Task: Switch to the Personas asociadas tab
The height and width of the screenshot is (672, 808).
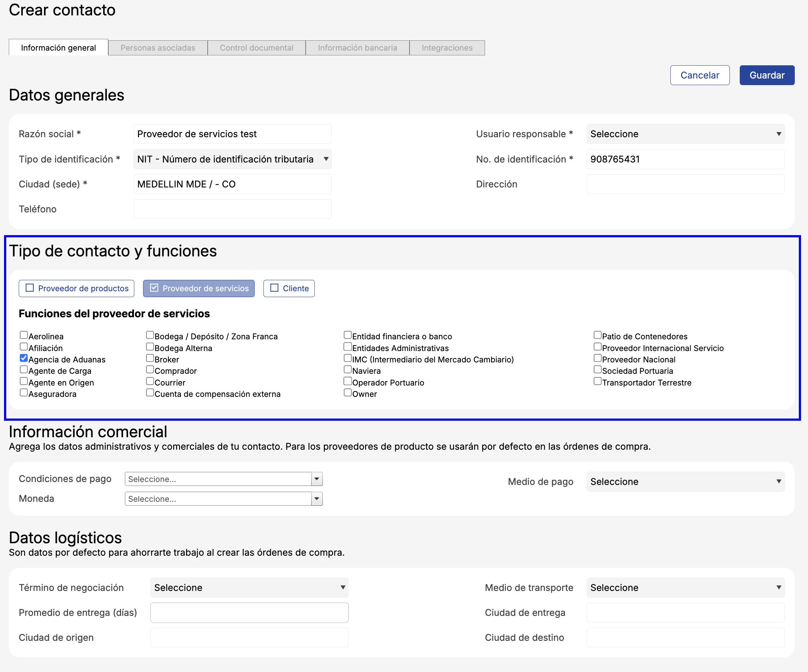Action: [x=158, y=48]
